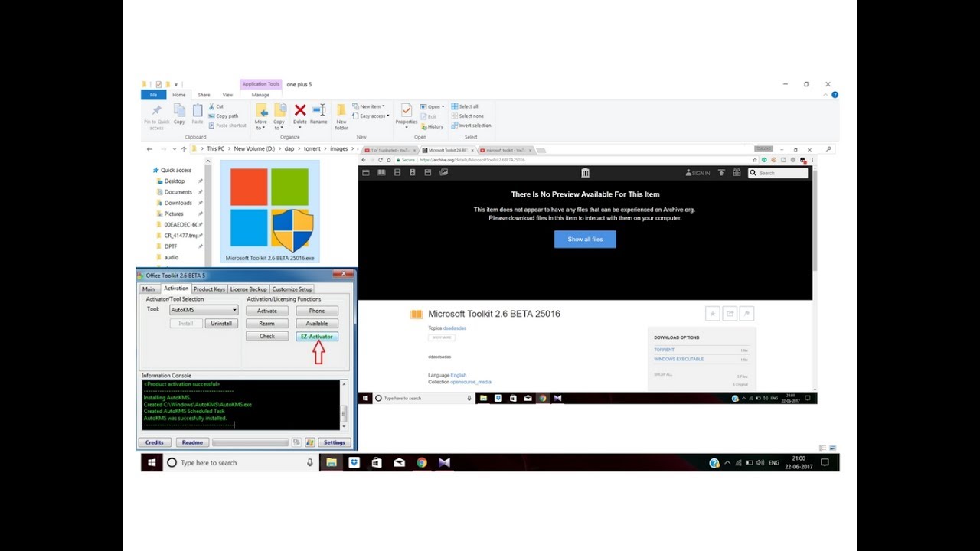Open the Customize Setup tab
The height and width of the screenshot is (551, 980).
(292, 289)
